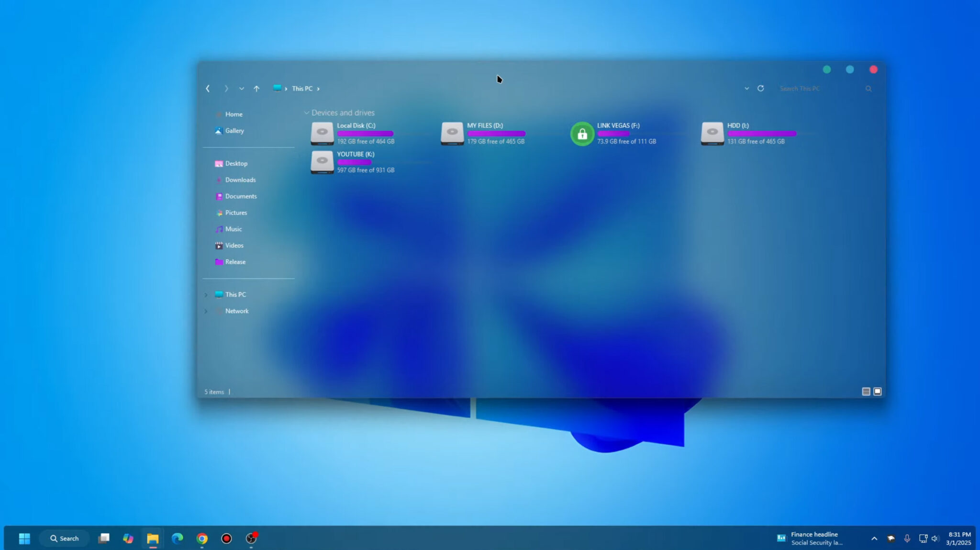Viewport: 980px width, 550px height.
Task: Open the This PC breadcrumb menu
Action: [x=302, y=88]
